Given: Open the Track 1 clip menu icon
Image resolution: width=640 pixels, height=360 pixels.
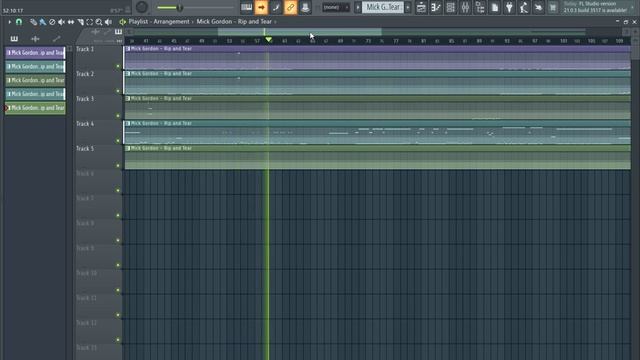Looking at the screenshot, I should coord(128,49).
